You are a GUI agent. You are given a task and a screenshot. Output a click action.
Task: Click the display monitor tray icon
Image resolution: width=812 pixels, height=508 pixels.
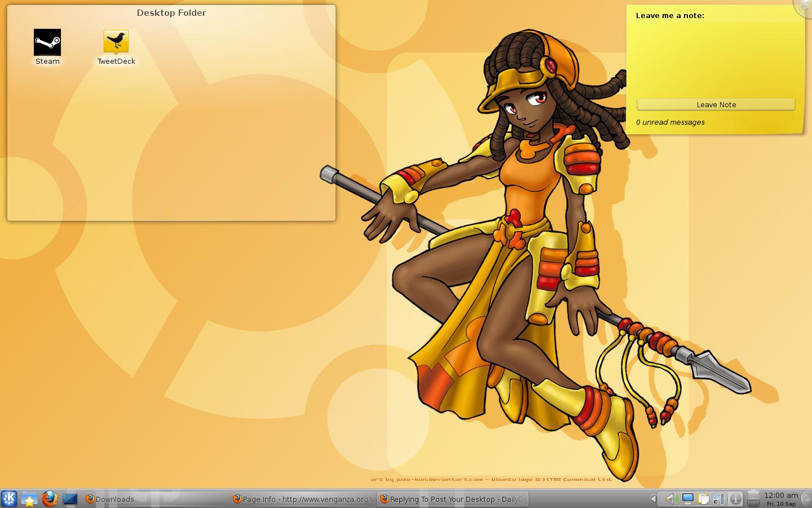click(x=687, y=499)
